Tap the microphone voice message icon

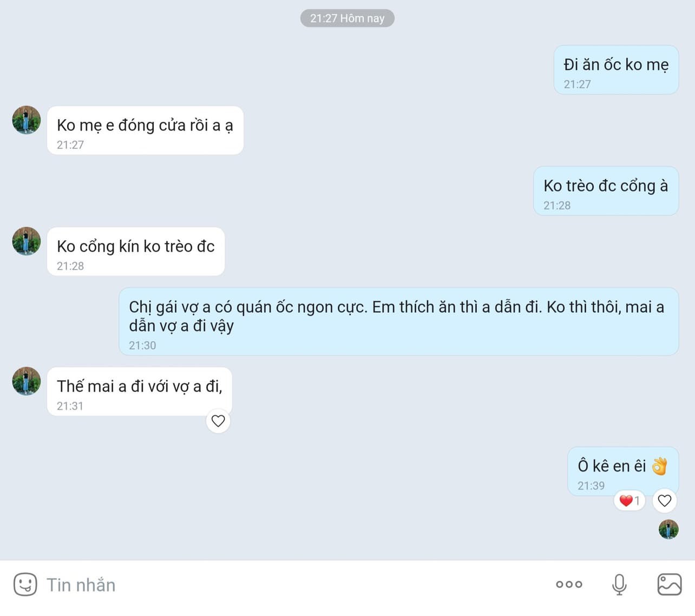[619, 585]
